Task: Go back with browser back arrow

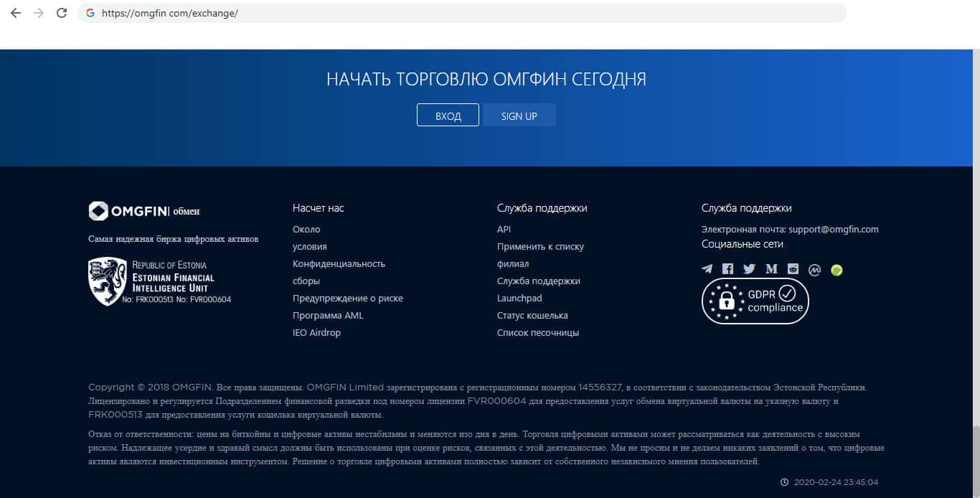Action: pos(15,13)
